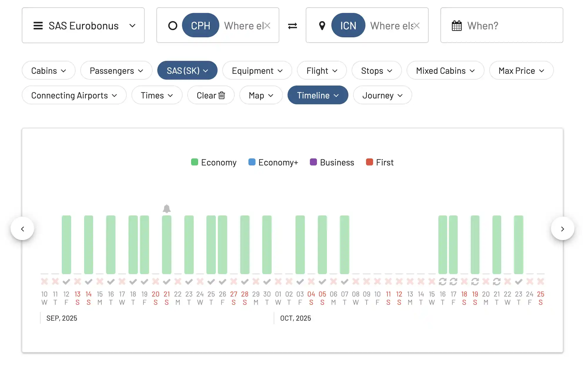The height and width of the screenshot is (365, 588).
Task: Toggle Economy series in legend
Action: coord(214,162)
